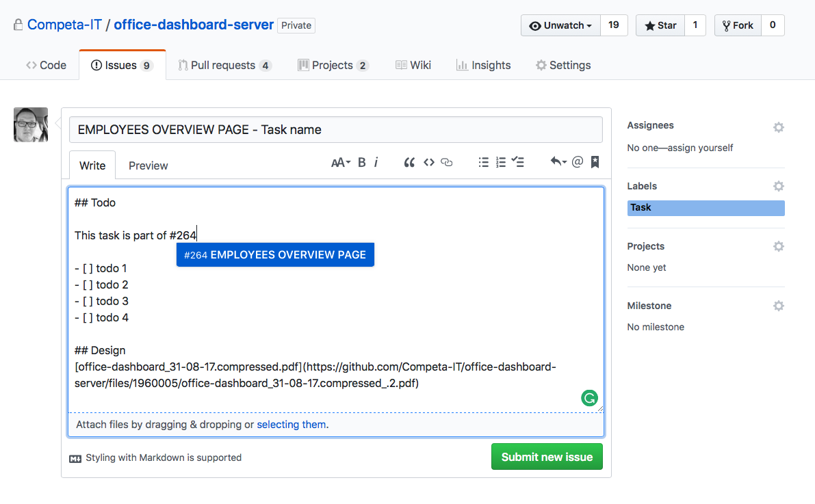Open the Code tab
The width and height of the screenshot is (815, 504).
point(47,65)
